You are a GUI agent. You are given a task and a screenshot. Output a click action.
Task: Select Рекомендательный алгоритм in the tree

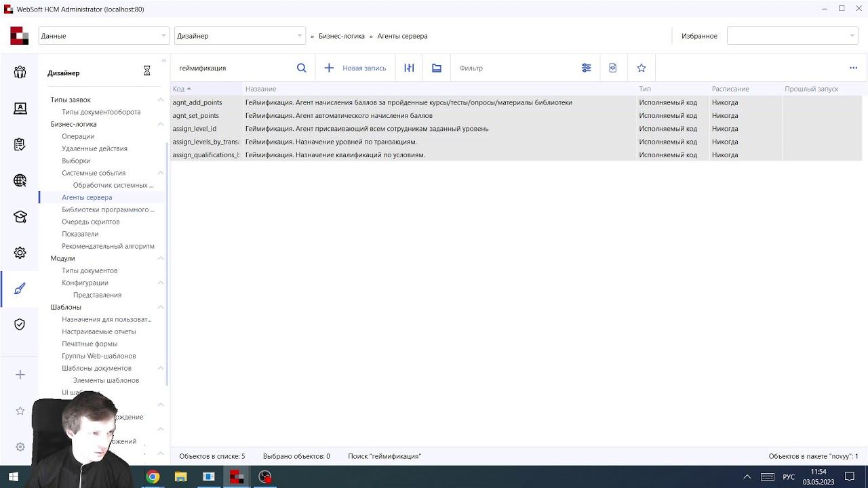[108, 246]
